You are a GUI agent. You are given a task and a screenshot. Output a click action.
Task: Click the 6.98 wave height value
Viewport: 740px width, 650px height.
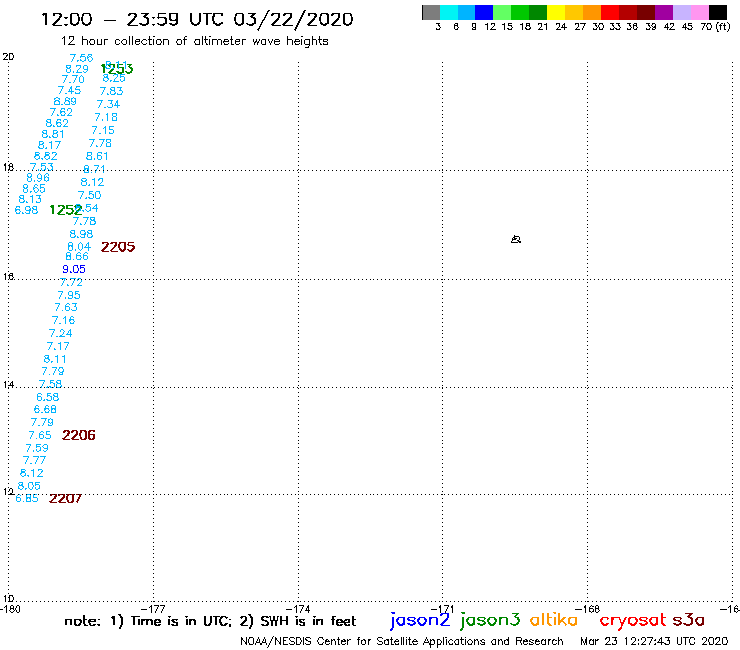coord(26,210)
